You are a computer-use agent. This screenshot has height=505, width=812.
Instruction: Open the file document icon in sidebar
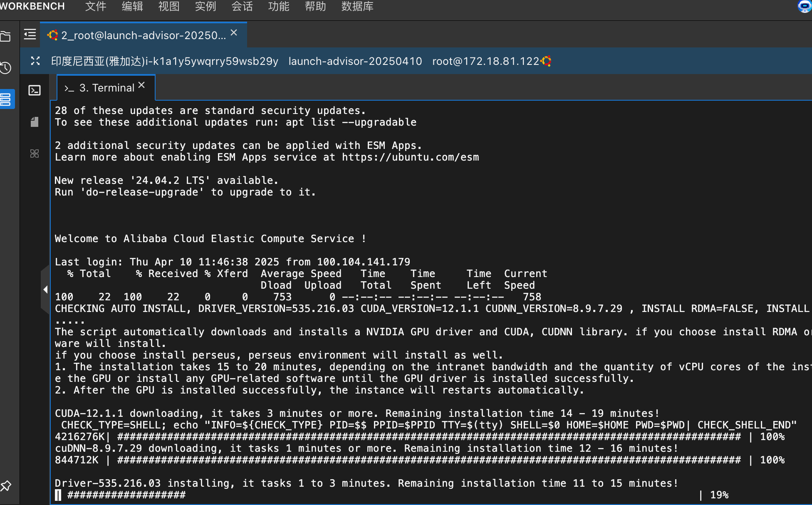tap(35, 122)
